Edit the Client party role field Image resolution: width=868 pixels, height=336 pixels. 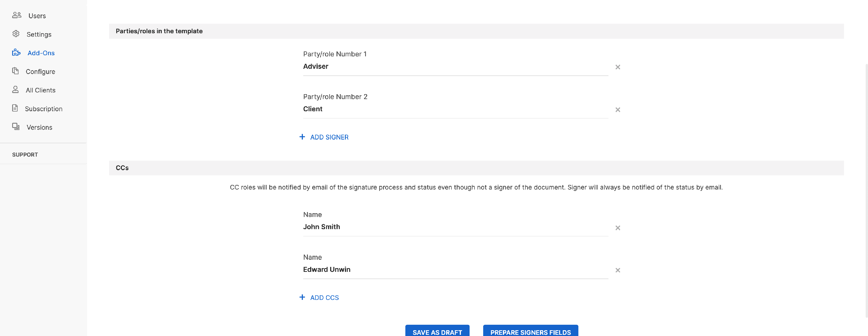pyautogui.click(x=456, y=109)
